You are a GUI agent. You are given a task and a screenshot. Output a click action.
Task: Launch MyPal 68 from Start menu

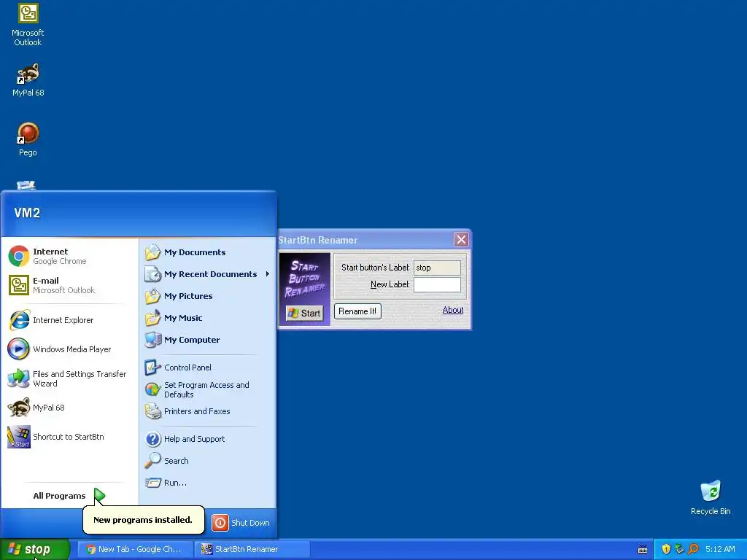point(69,408)
